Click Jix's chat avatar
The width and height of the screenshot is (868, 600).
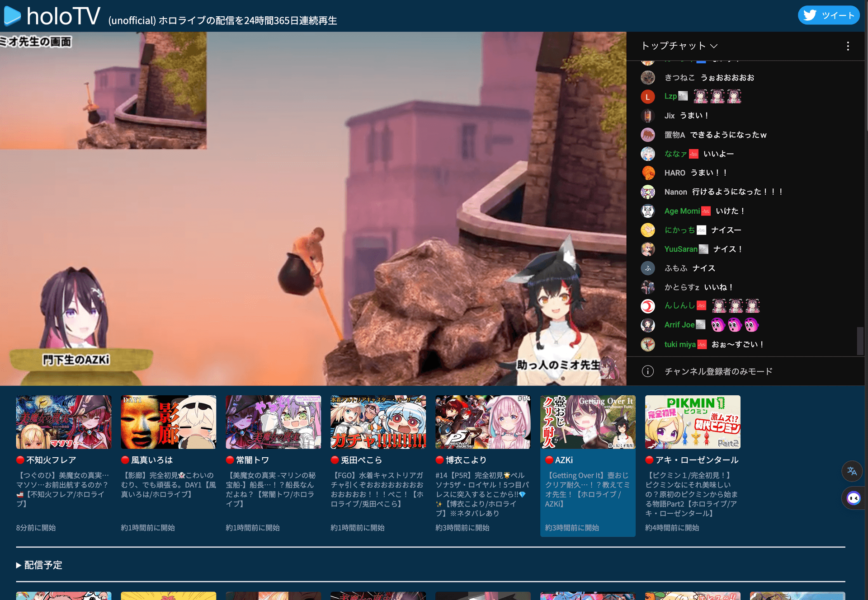coord(648,116)
